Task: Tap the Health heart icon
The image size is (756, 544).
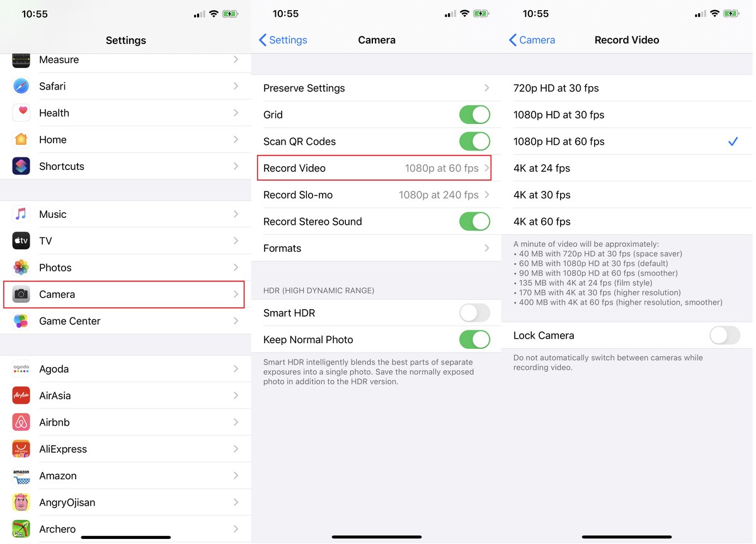Action: point(21,113)
